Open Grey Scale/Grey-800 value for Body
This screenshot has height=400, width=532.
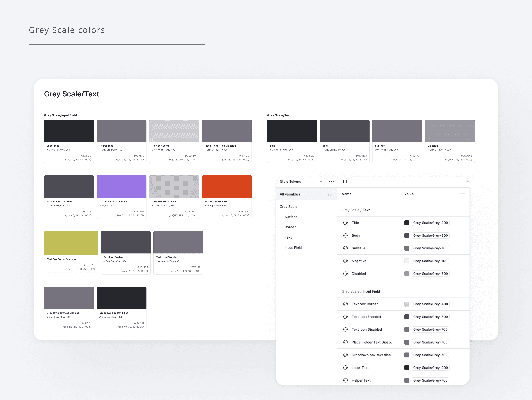pyautogui.click(x=430, y=235)
